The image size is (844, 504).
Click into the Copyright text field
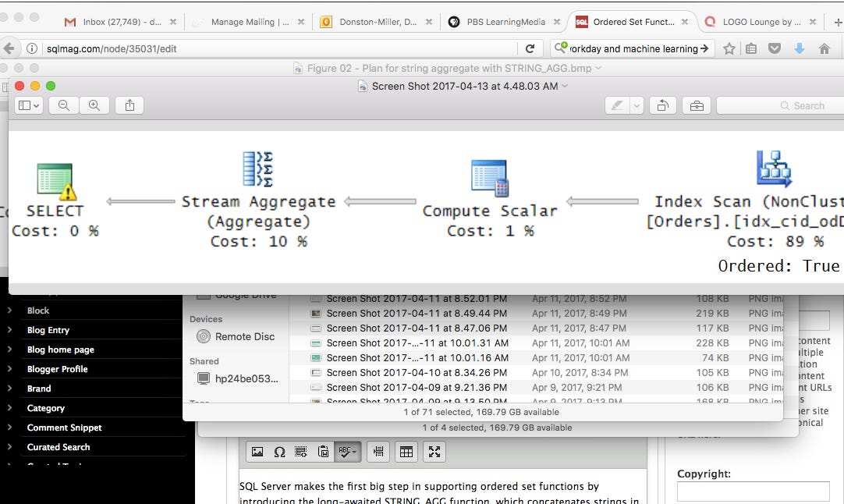753,492
